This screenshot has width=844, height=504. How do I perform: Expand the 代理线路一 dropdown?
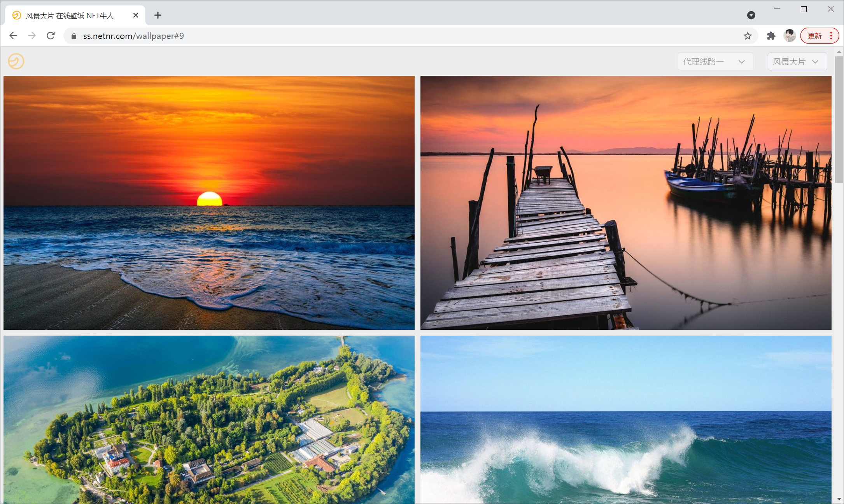tap(716, 61)
